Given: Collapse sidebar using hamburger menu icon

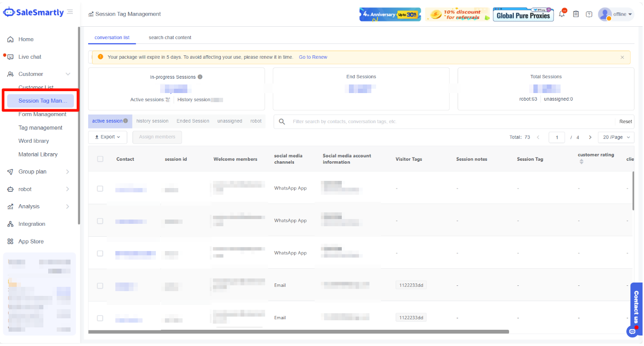Looking at the screenshot, I should click(70, 12).
